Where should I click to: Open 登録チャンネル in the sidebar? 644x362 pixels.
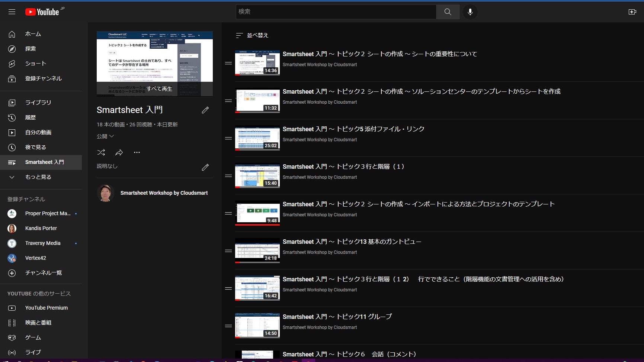pos(41,78)
